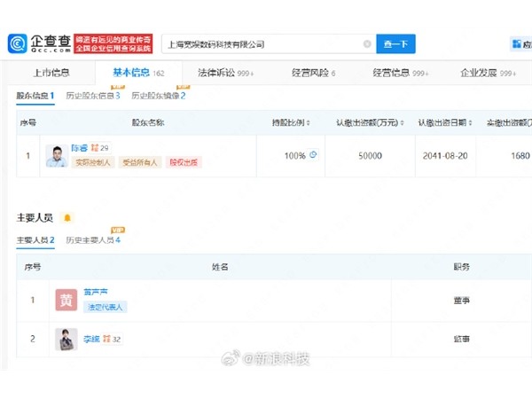Open the 企业发展 tab
The height and width of the screenshot is (399, 532).
488,73
